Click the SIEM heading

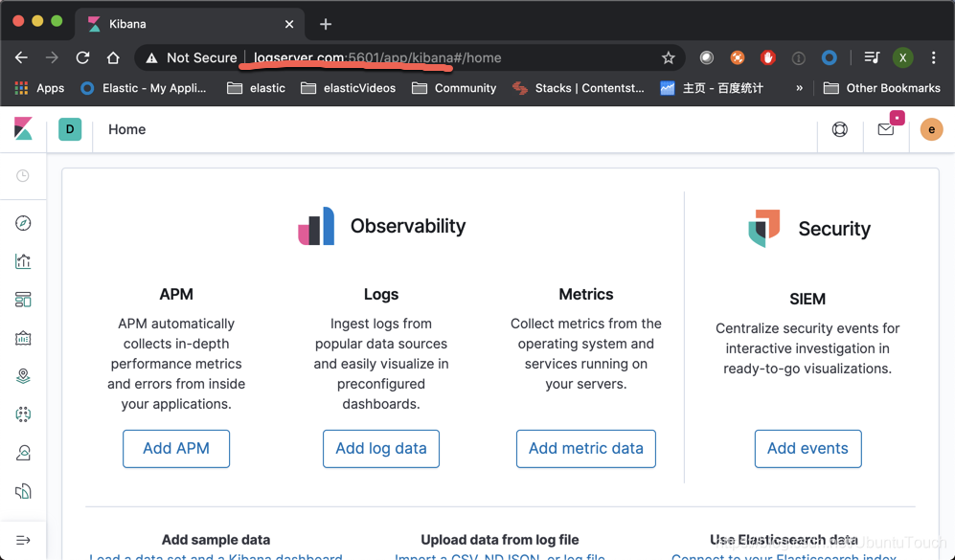click(x=807, y=299)
